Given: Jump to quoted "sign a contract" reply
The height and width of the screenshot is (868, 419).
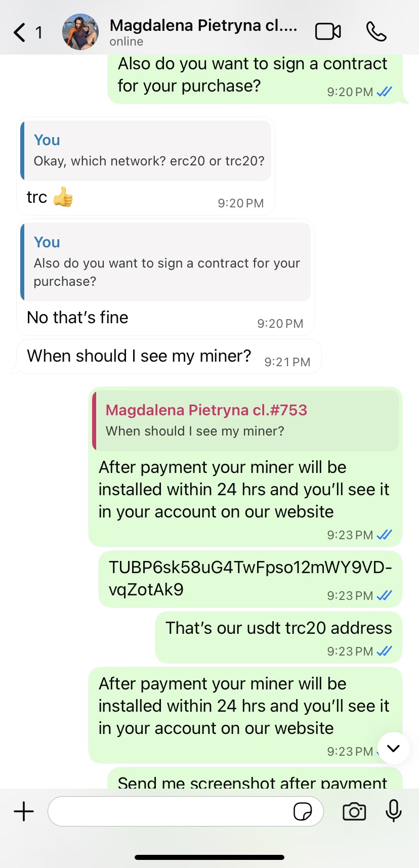Looking at the screenshot, I should (166, 262).
